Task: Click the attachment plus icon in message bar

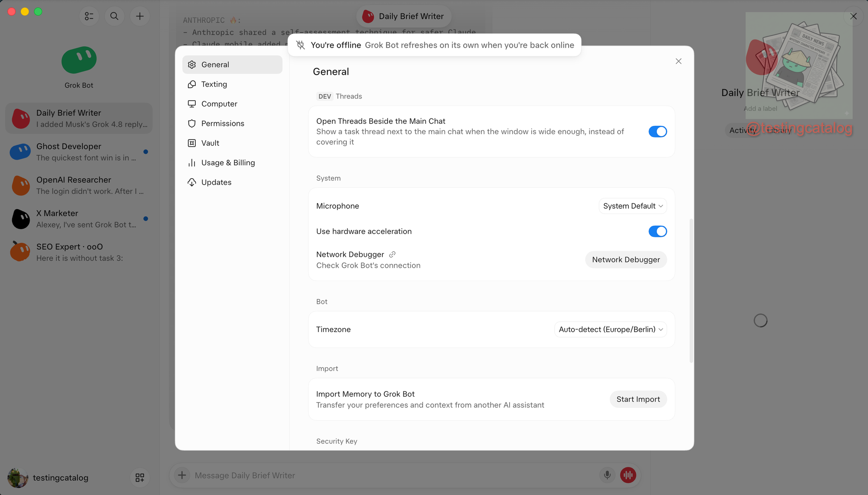Action: 182,475
